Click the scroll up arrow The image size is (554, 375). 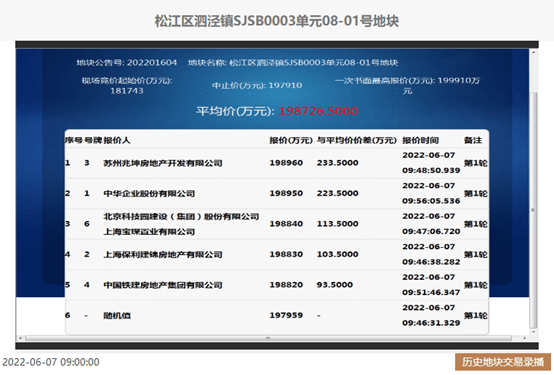534,52
